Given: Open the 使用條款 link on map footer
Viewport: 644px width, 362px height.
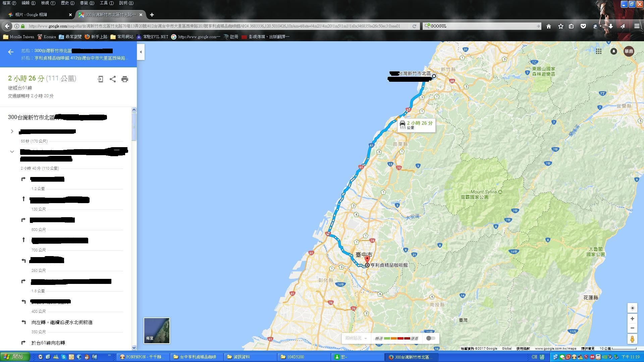Looking at the screenshot, I should (x=523, y=349).
